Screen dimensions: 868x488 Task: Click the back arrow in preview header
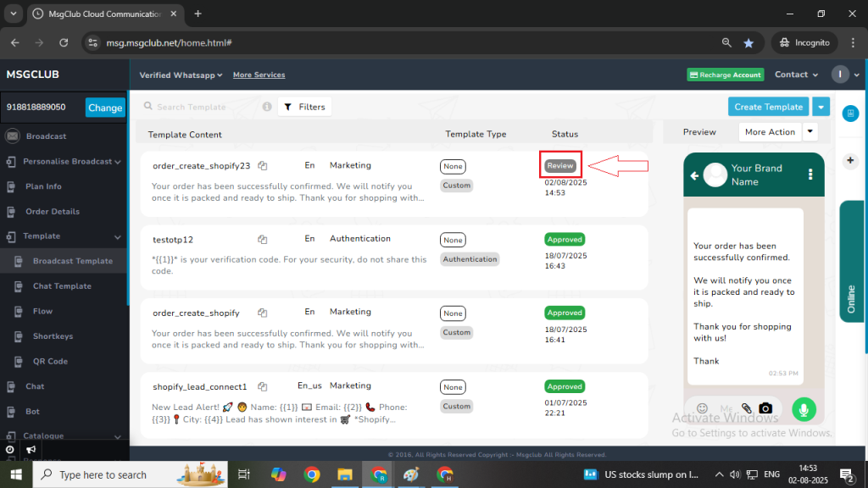click(x=694, y=175)
